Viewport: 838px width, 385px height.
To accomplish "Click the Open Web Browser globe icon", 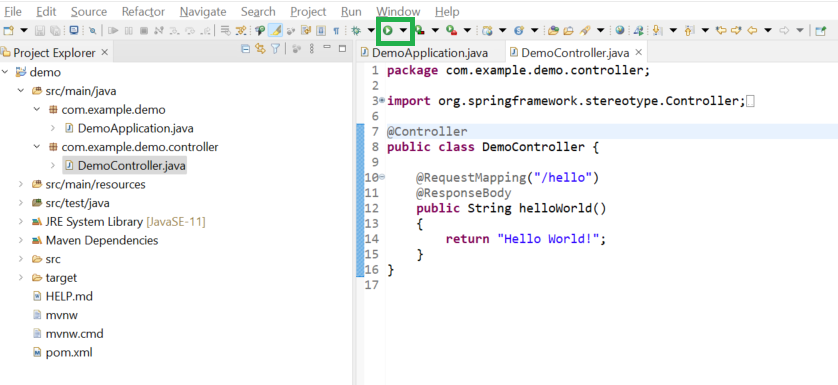I will point(619,30).
